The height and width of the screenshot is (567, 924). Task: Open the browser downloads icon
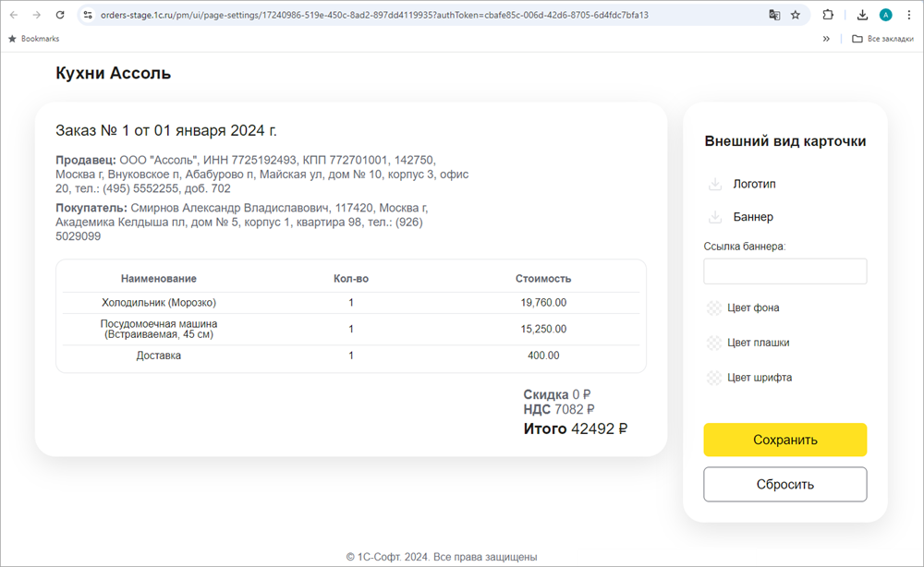(862, 15)
